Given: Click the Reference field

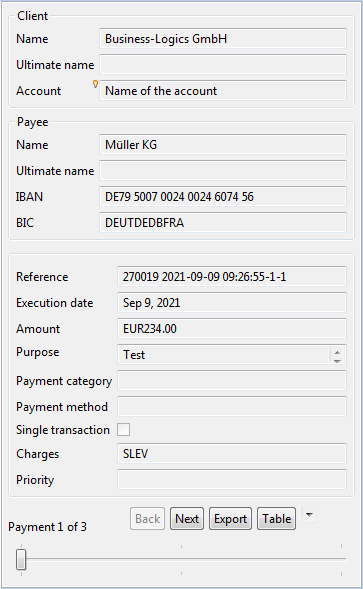Looking at the screenshot, I should pyautogui.click(x=232, y=277).
